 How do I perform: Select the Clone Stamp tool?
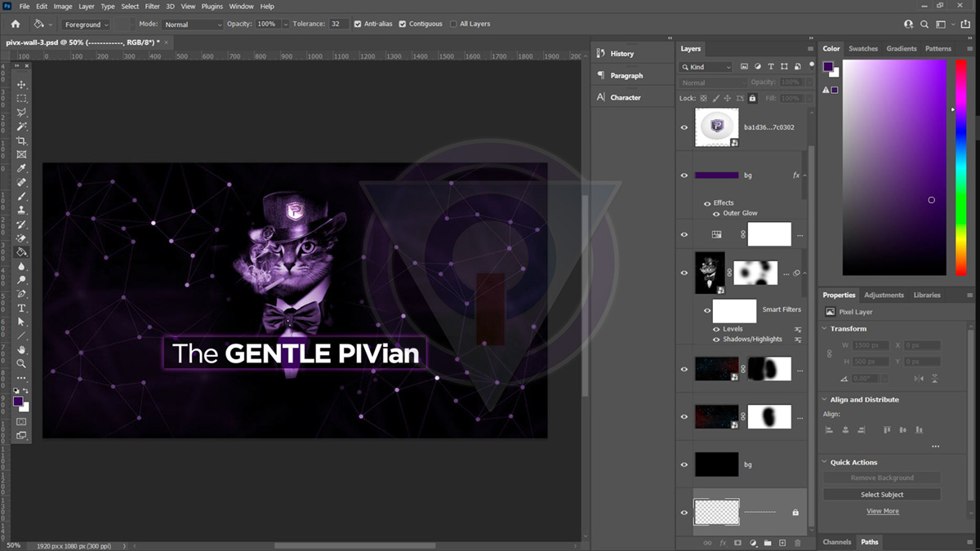tap(22, 211)
